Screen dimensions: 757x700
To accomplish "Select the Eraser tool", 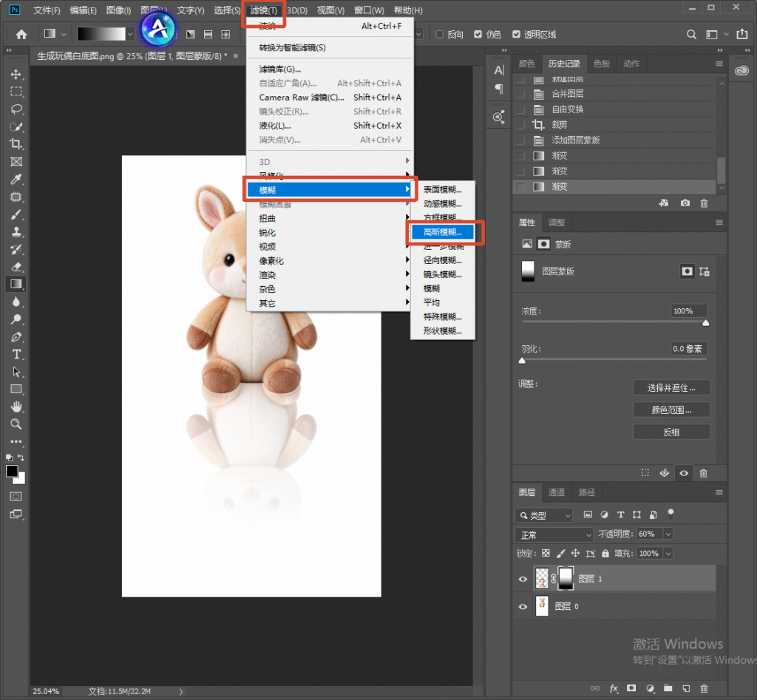I will point(16,267).
